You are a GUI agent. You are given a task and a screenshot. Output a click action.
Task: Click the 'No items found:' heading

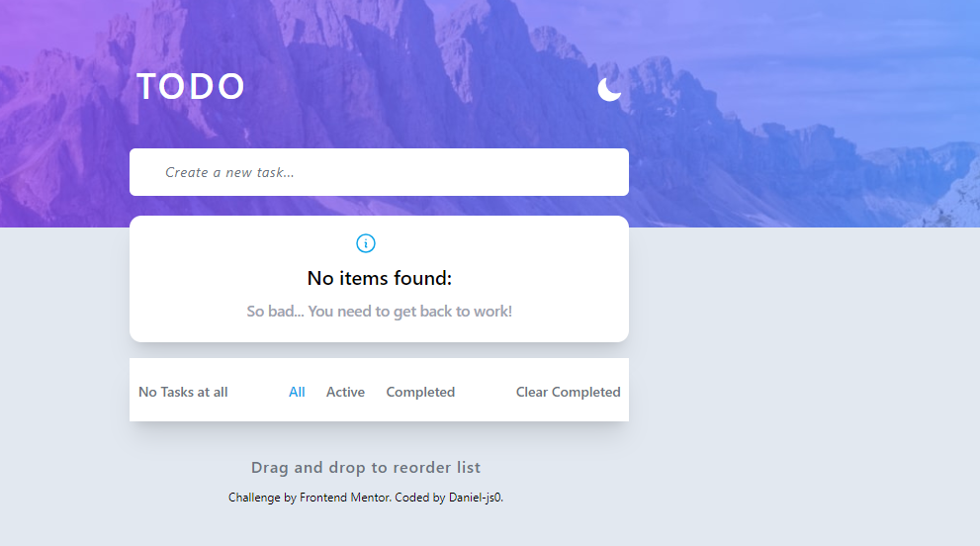click(x=379, y=278)
